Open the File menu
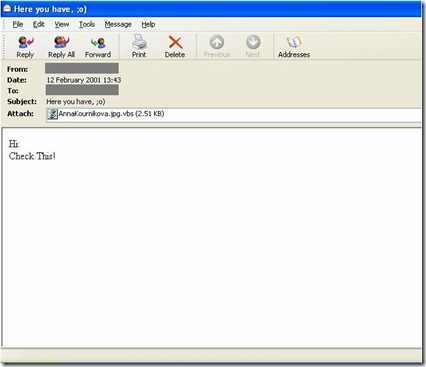Screen dimensions: 426x367 pos(18,24)
